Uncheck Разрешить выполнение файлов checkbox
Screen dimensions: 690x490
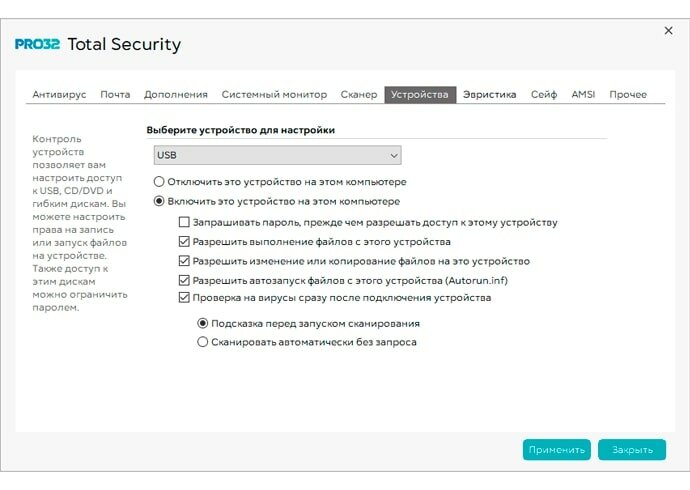point(184,241)
